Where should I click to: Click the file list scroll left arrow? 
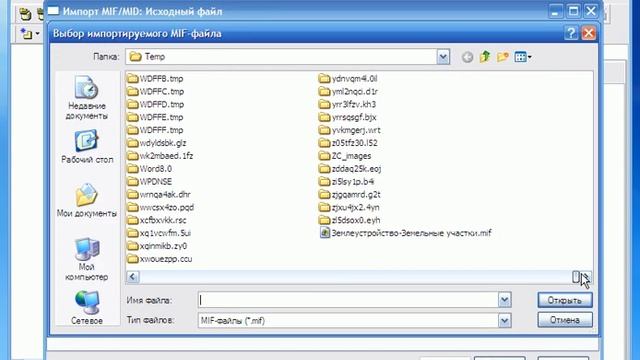tap(132, 277)
